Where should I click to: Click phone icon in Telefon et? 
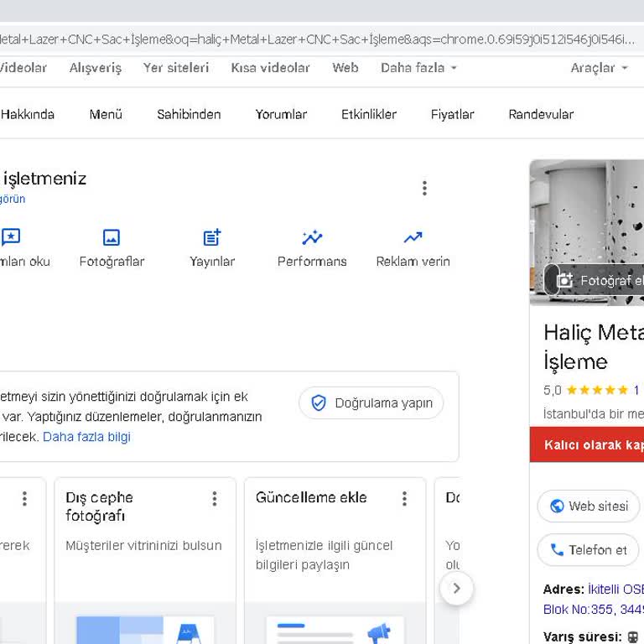(557, 549)
